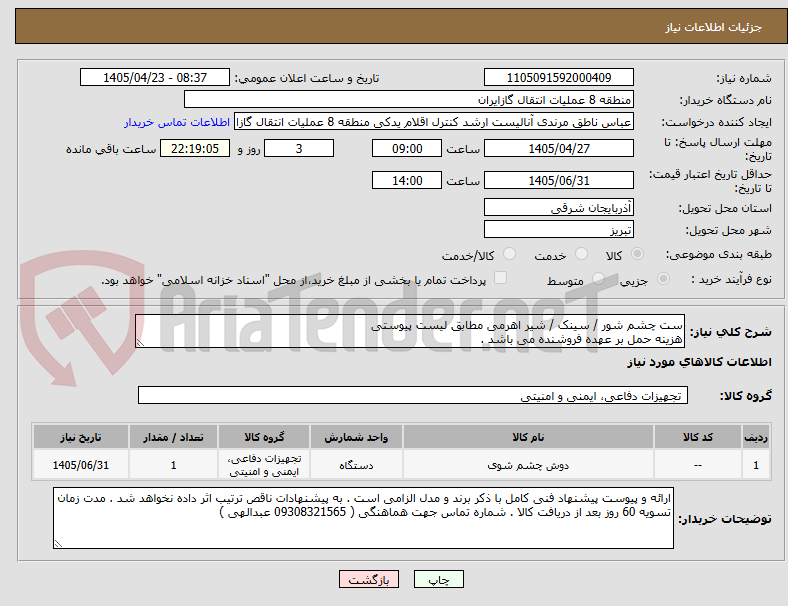Toggle the اسناد خزانه اسلامی payment checkbox
The width and height of the screenshot is (788, 606).
(501, 278)
